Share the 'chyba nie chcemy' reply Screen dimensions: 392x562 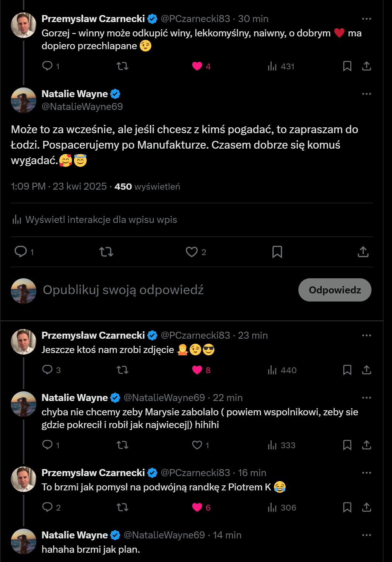pyautogui.click(x=366, y=445)
